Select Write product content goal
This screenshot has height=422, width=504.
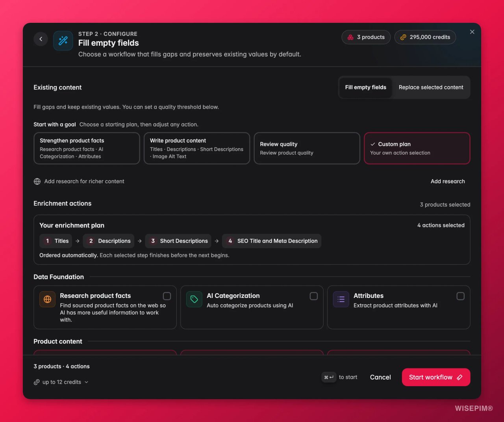pyautogui.click(x=197, y=148)
